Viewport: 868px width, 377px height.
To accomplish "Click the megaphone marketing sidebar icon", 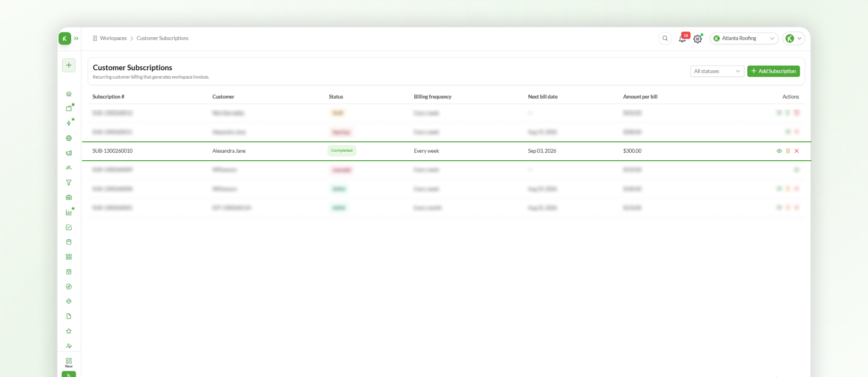I will point(69,153).
